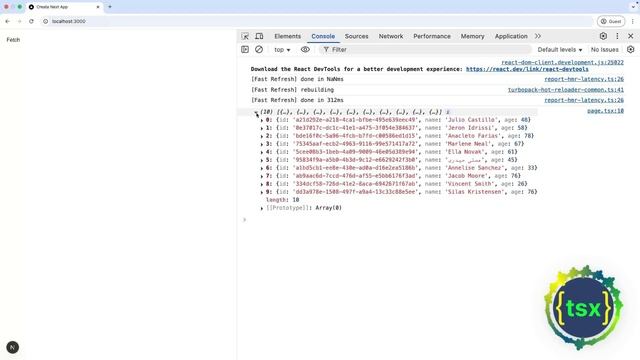This screenshot has height=360, width=640.
Task: Open console settings gear beside No Issues
Action: coord(631,49)
